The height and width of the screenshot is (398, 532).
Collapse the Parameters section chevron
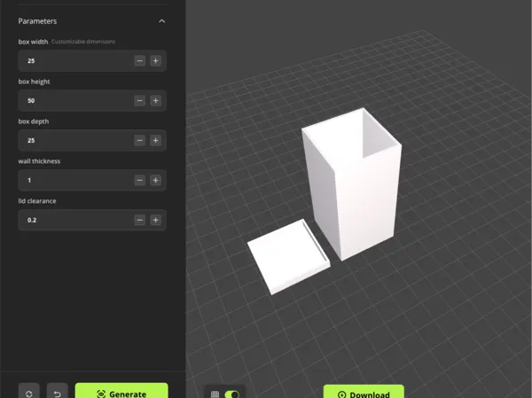click(x=162, y=21)
